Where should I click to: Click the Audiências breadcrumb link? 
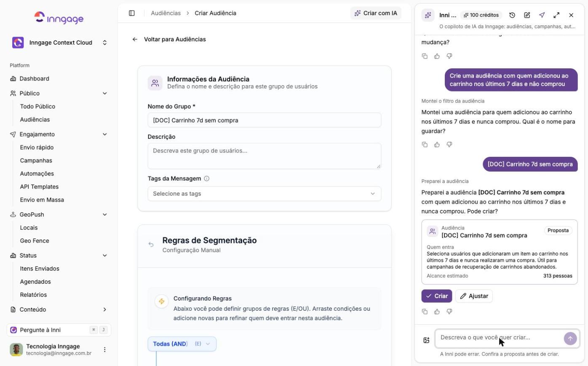coord(166,13)
